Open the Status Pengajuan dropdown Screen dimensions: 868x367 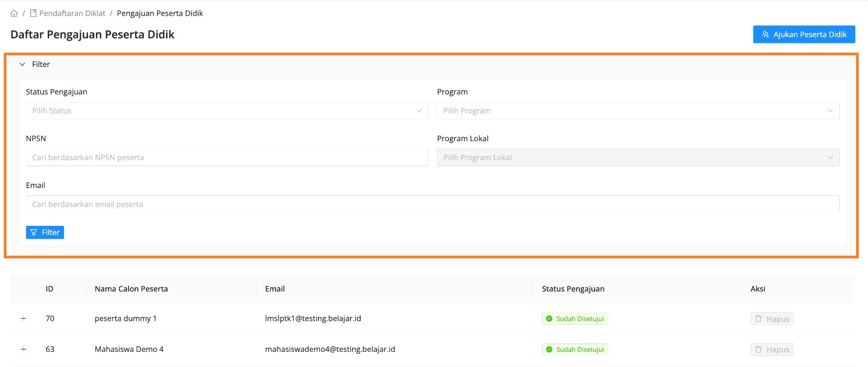(x=227, y=111)
